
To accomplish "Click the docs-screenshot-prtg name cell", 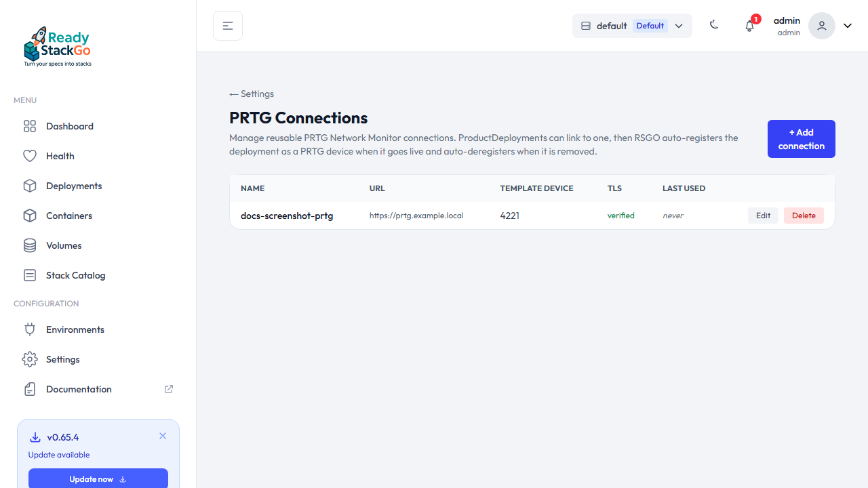I will click(x=287, y=216).
